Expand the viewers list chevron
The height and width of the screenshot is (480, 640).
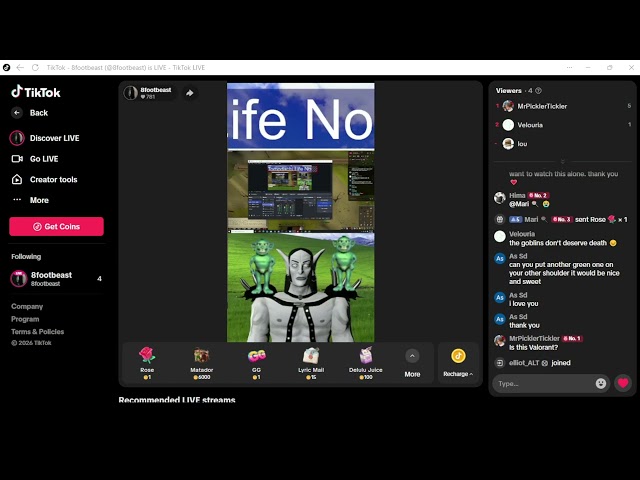coord(563,161)
